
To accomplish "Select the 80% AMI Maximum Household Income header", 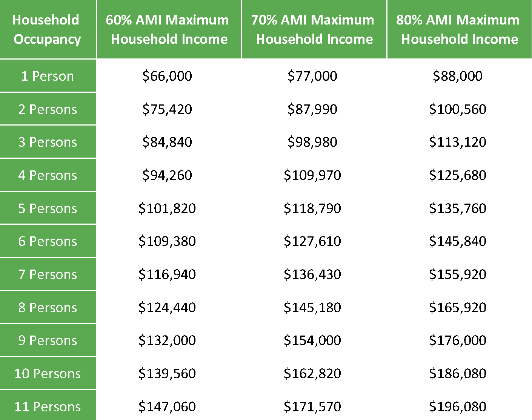I will [460, 29].
